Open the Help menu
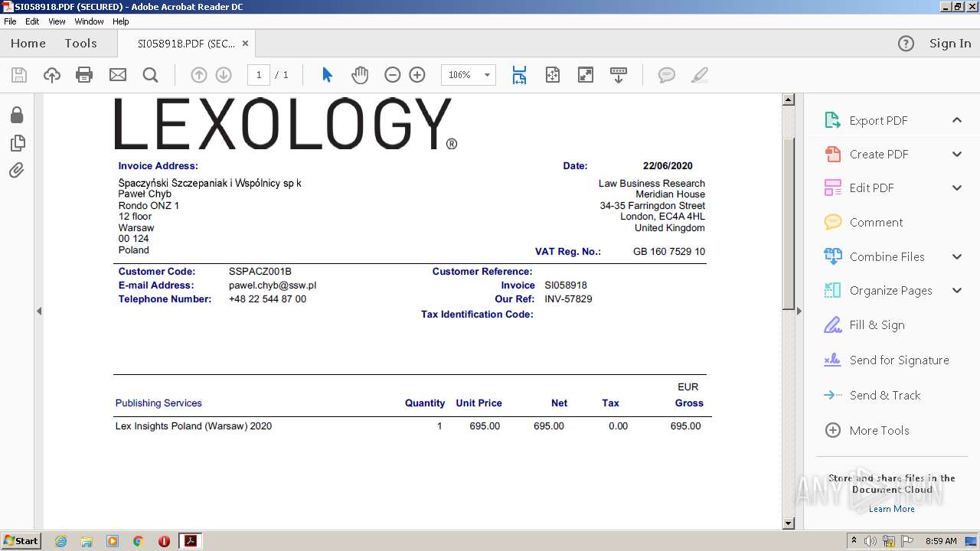The image size is (980, 551). click(x=121, y=21)
